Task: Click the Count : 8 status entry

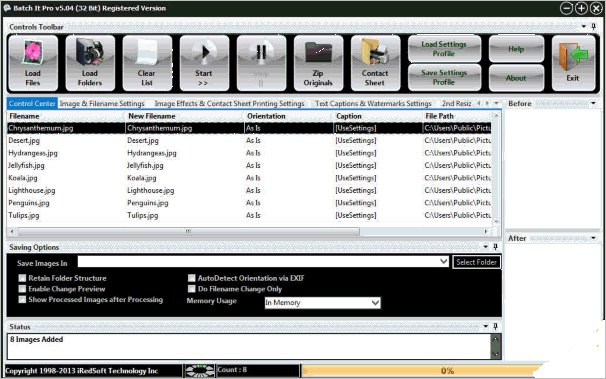Action: coord(232,370)
